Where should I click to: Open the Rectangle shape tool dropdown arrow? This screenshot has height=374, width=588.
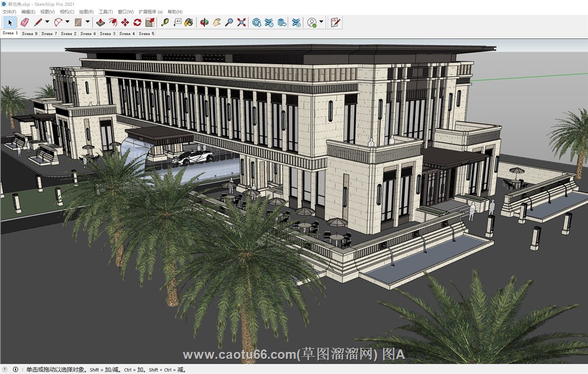click(88, 22)
